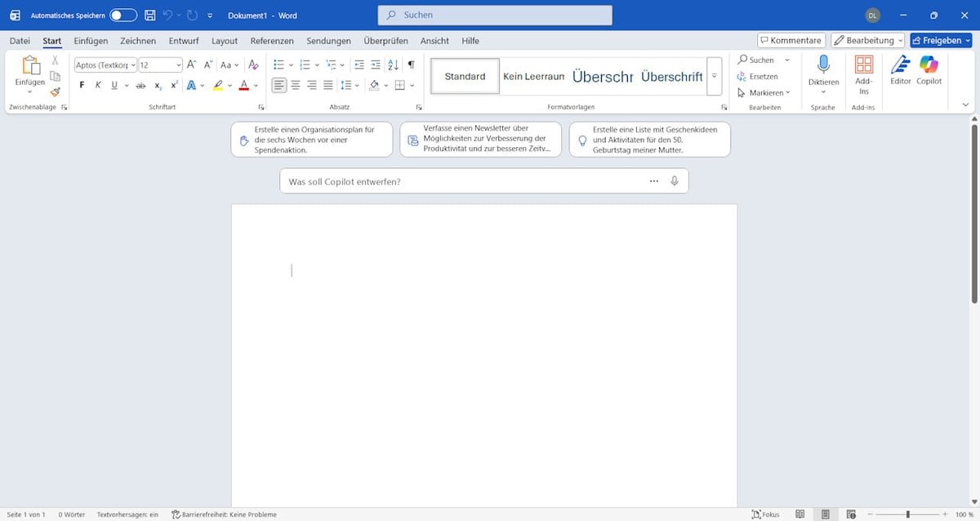Click the 'Was soll Copilot entwerfen?' field

tap(483, 181)
